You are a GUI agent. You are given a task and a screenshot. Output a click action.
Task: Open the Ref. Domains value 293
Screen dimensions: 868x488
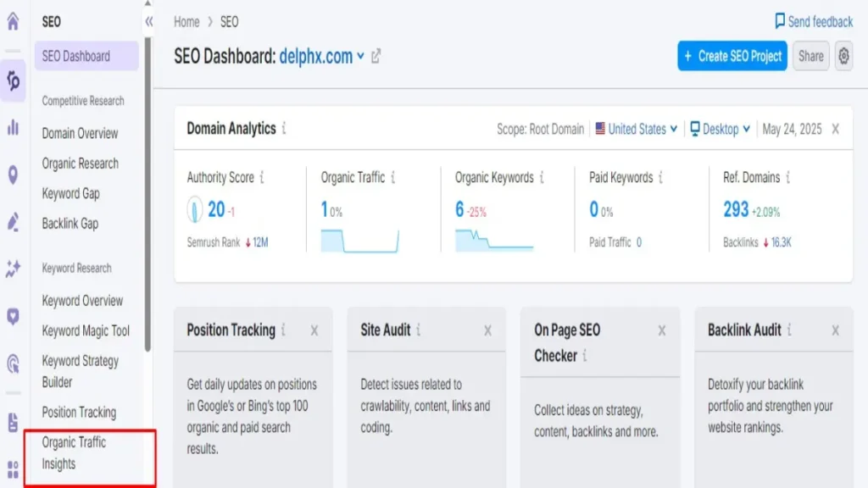pos(736,210)
